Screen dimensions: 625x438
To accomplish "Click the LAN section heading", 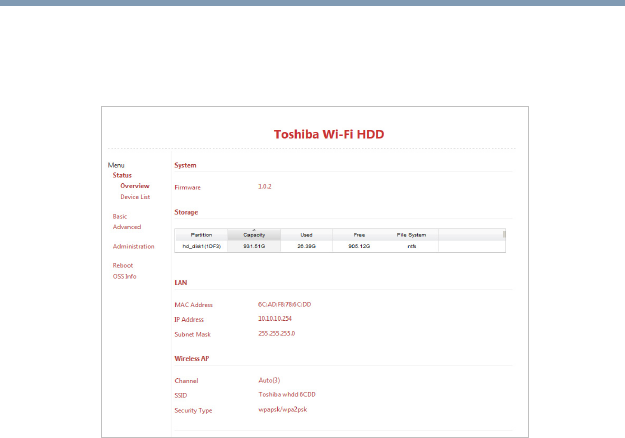I will 181,283.
